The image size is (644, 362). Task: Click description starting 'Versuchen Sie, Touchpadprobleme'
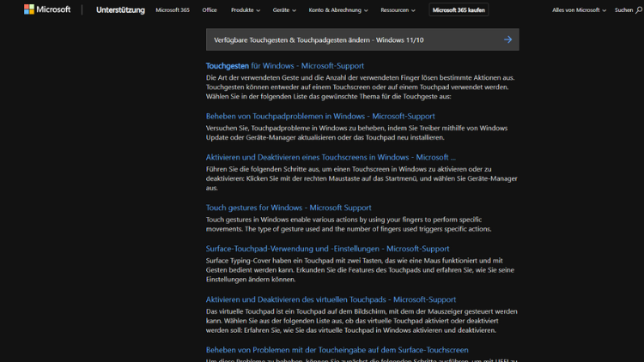356,133
